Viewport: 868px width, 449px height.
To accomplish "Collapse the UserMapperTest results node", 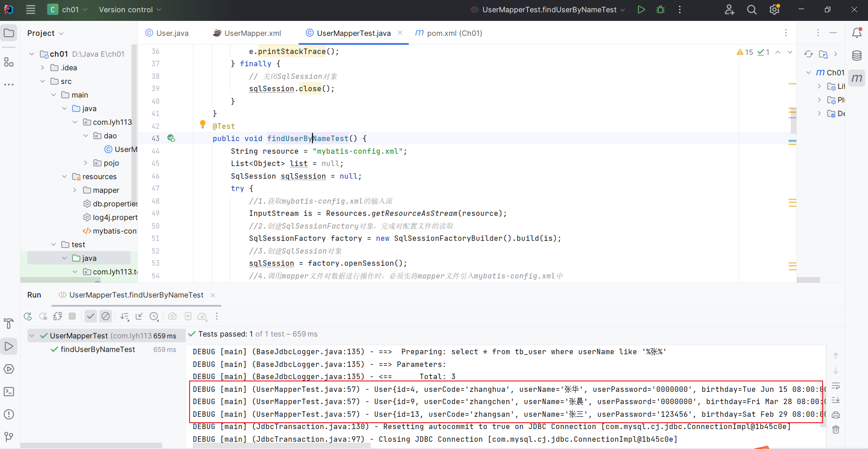I will tap(32, 336).
